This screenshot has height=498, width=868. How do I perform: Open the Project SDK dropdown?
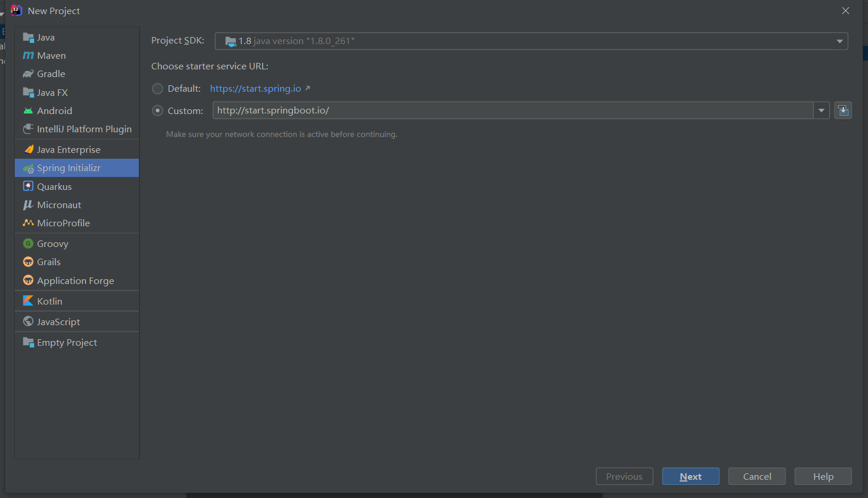coord(839,41)
